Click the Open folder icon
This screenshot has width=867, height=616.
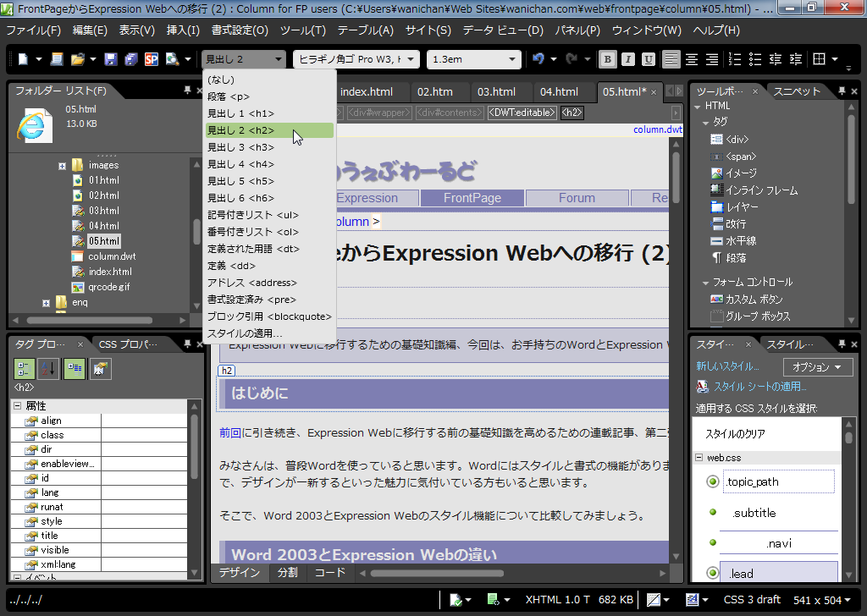77,59
